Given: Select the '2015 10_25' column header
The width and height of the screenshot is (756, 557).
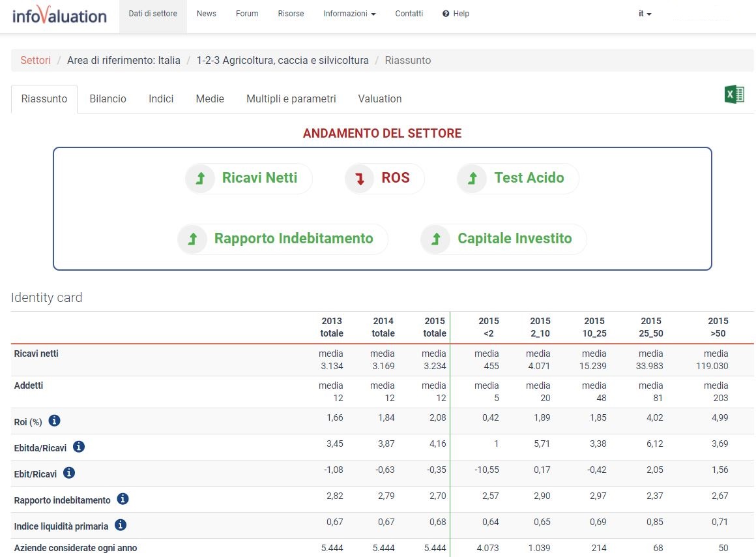Looking at the screenshot, I should pos(594,327).
